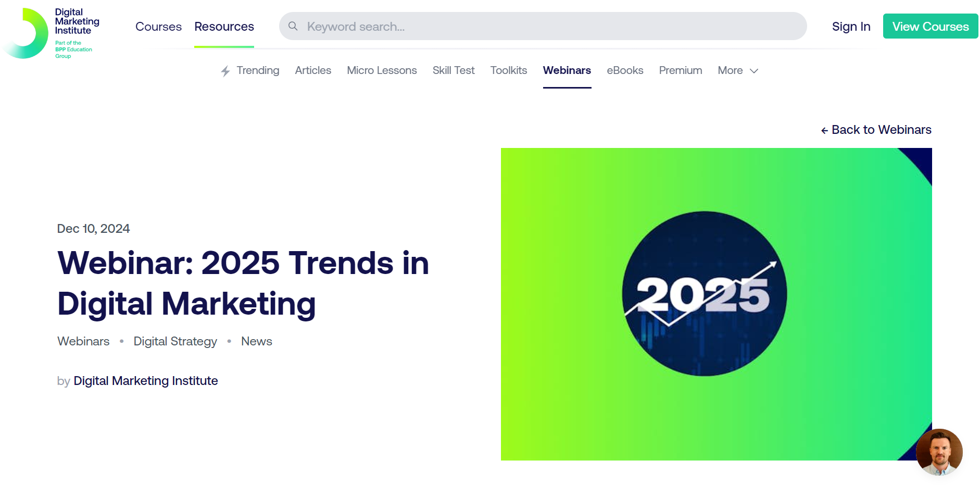The width and height of the screenshot is (980, 485).
Task: Go to the Premium tab
Action: 681,70
